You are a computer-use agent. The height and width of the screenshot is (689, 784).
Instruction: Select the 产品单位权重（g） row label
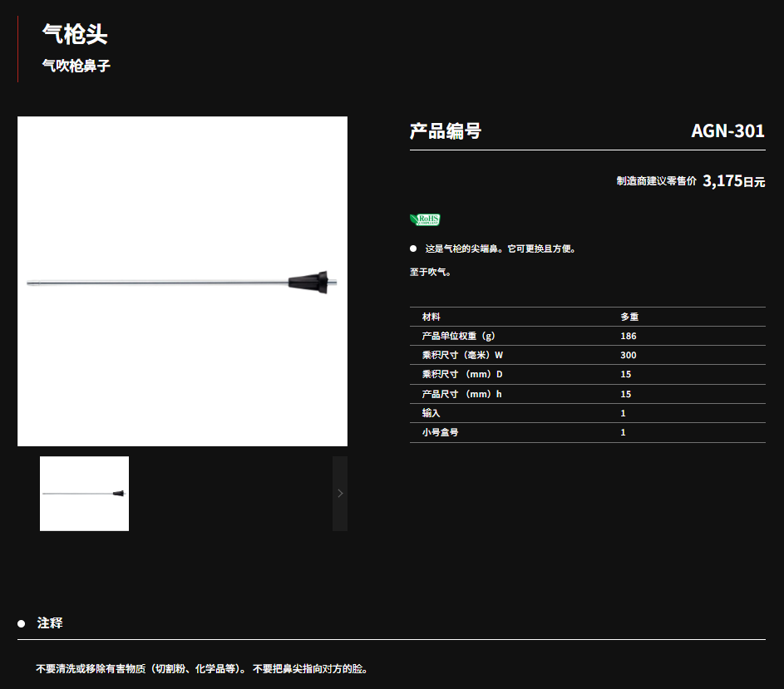(x=458, y=336)
